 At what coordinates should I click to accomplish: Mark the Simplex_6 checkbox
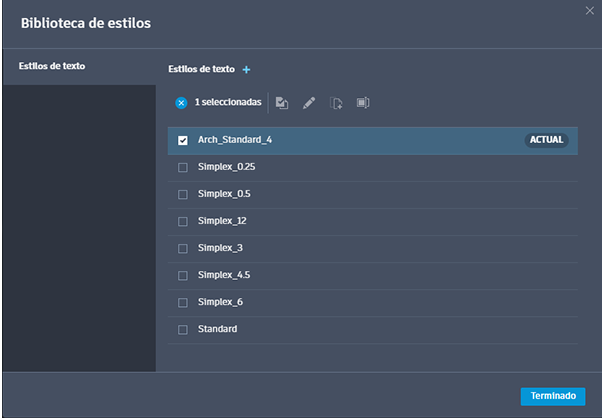coord(182,302)
